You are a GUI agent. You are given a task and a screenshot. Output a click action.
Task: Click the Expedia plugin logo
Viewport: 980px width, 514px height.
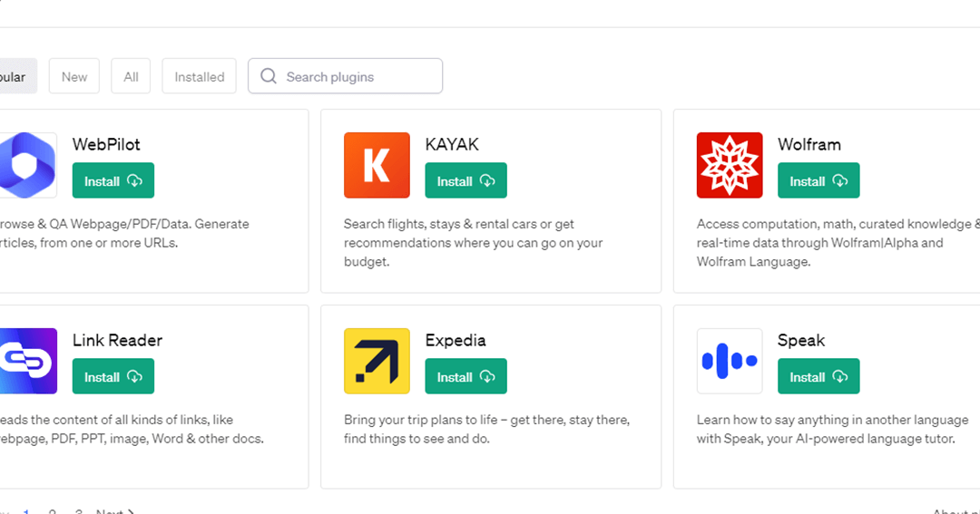click(377, 361)
